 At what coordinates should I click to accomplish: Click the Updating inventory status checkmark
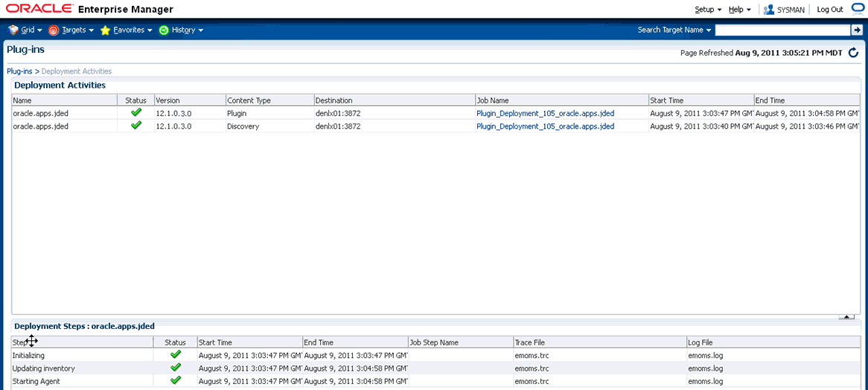[176, 368]
